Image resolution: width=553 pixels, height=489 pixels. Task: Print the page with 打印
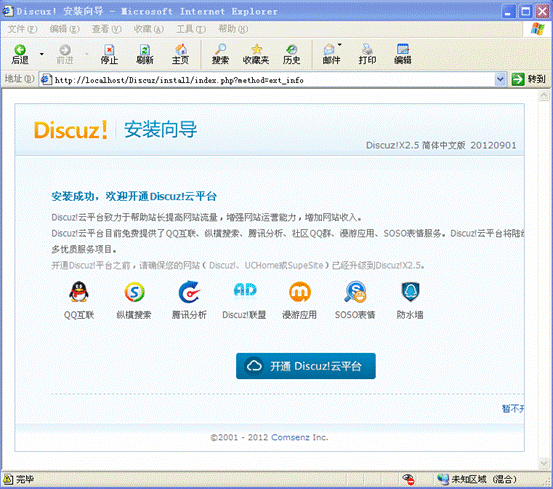(367, 55)
